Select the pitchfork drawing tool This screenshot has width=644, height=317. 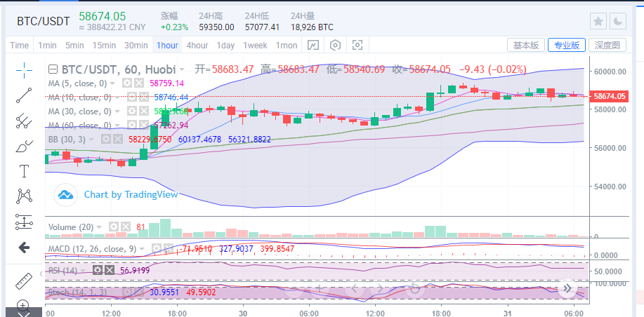pos(25,121)
